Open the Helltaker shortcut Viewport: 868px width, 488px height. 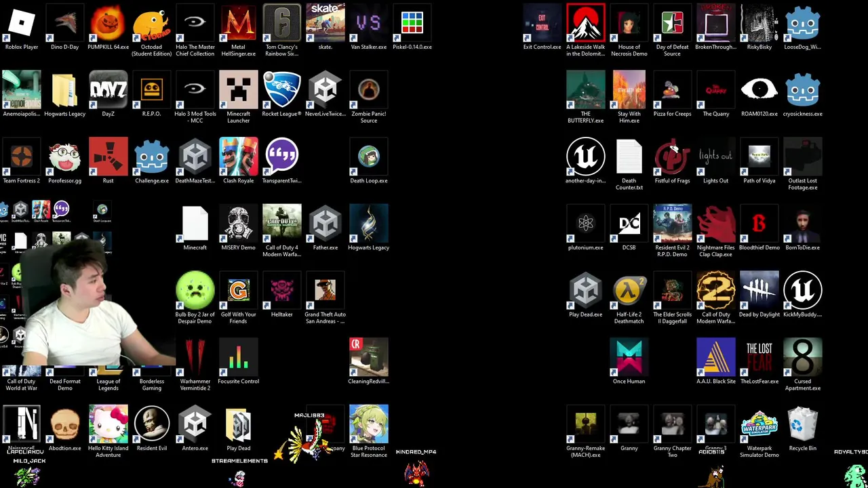point(282,290)
